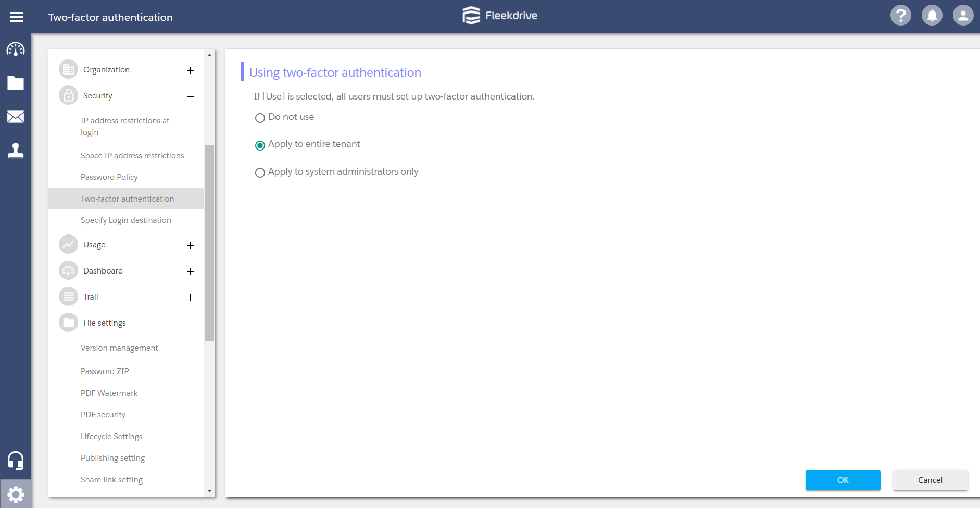Select the Do not use option

click(260, 118)
